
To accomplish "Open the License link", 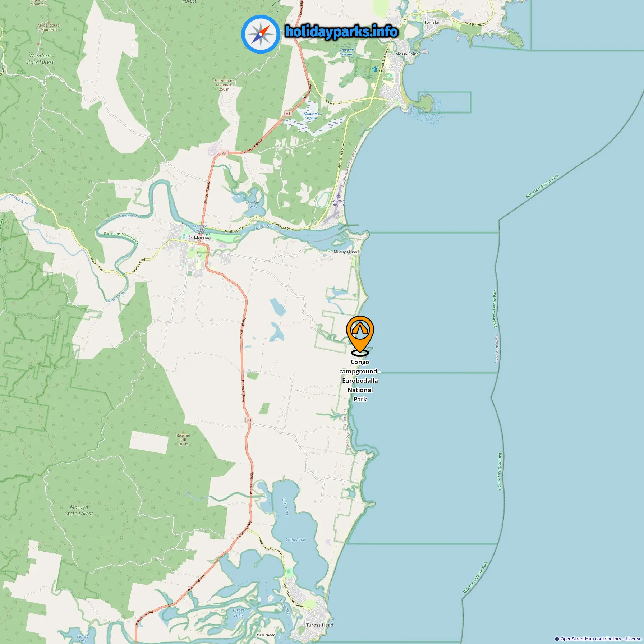I will click(x=633, y=639).
